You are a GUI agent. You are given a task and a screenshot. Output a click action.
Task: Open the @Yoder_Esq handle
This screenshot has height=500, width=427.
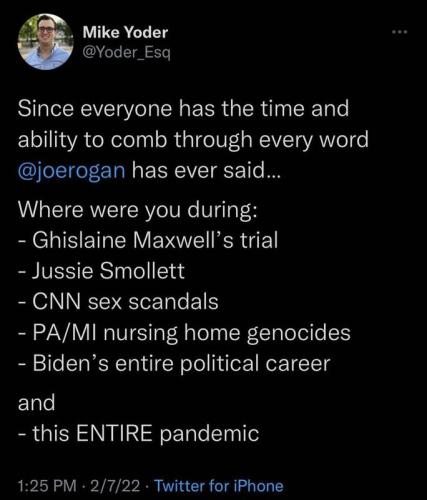126,52
